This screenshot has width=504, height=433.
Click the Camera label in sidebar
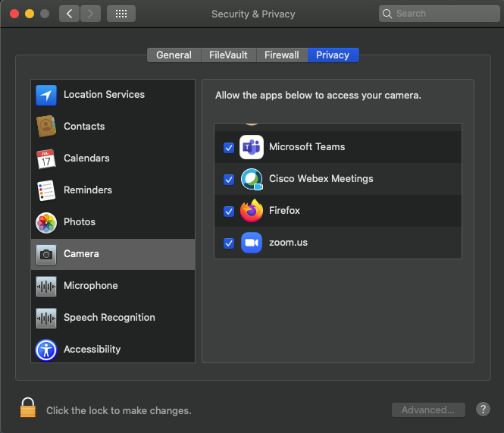click(81, 253)
